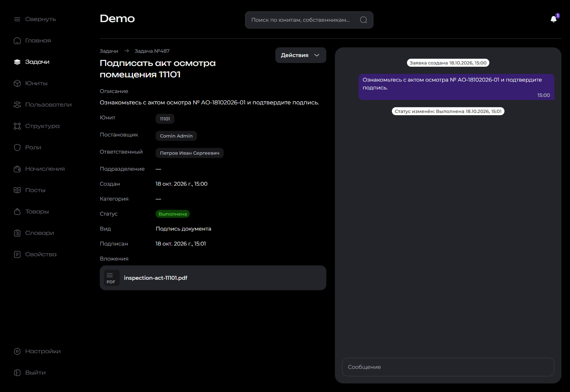Click the Статус изменён chat notice

point(448,111)
